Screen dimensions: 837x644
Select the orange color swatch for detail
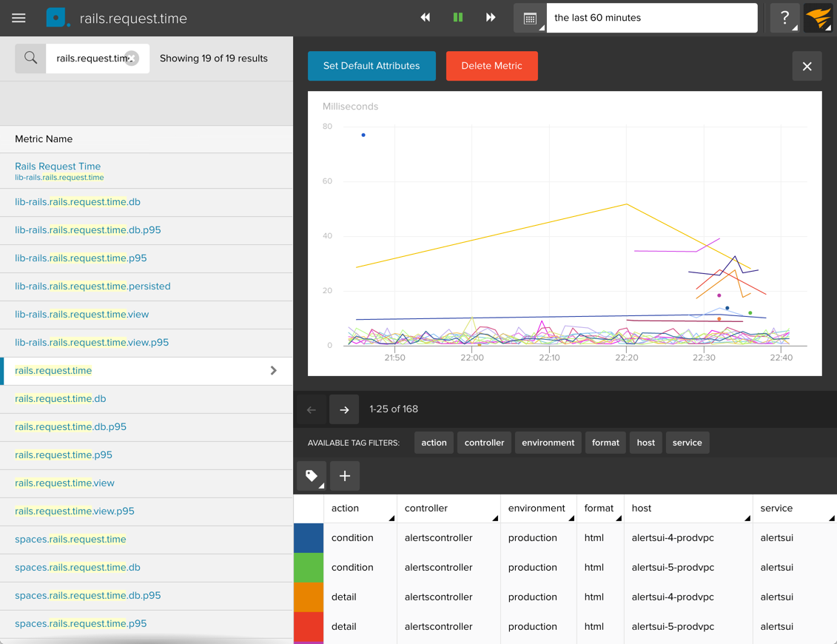tap(309, 597)
